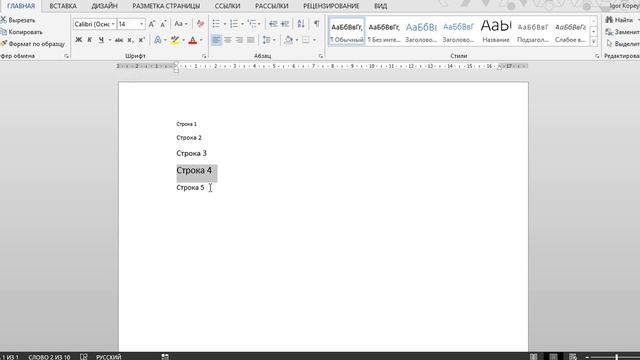Center the paragraph text

coord(228,40)
